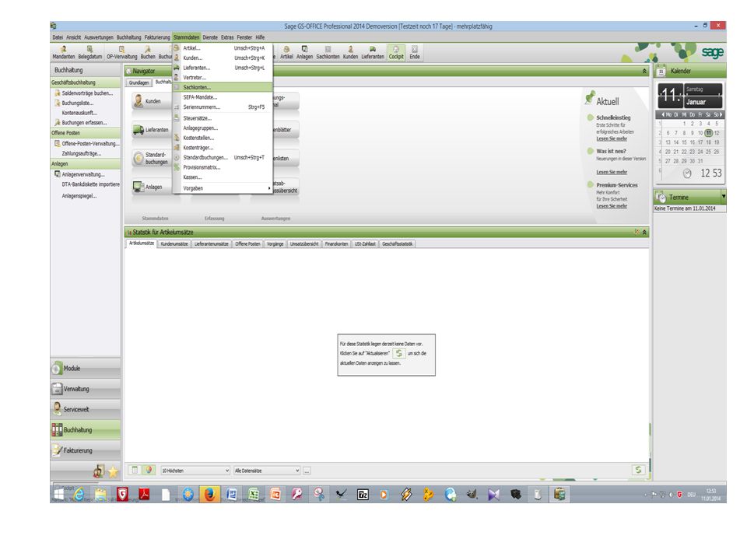
Task: Open OP-Verwaltung from the toolbar
Action: click(x=121, y=52)
